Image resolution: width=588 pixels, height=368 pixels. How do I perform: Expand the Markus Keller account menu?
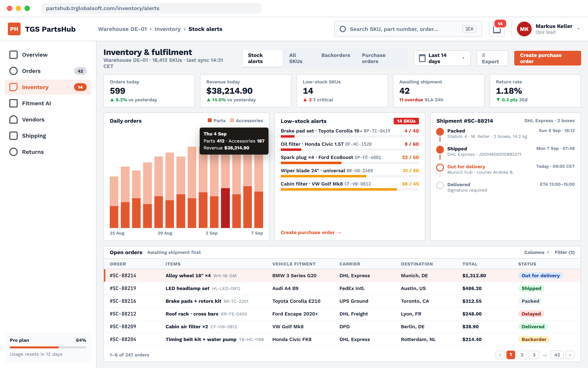click(x=578, y=29)
